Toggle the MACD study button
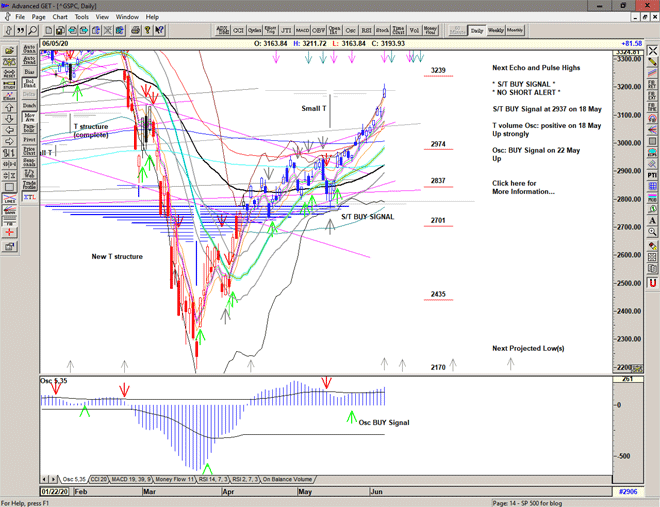 pos(302,30)
